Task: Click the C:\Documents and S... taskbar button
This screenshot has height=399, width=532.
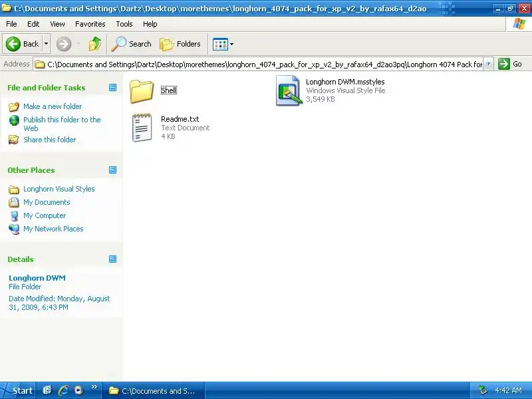Action: [154, 391]
